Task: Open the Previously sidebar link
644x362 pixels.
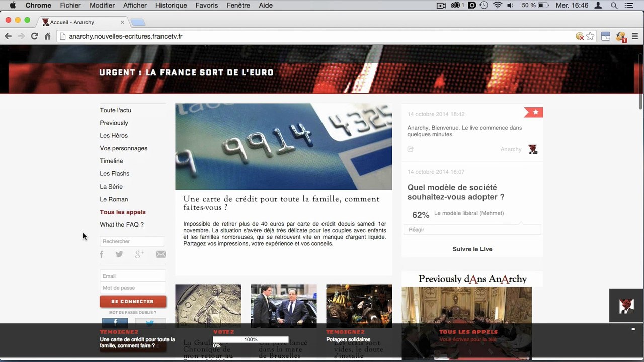Action: tap(114, 123)
